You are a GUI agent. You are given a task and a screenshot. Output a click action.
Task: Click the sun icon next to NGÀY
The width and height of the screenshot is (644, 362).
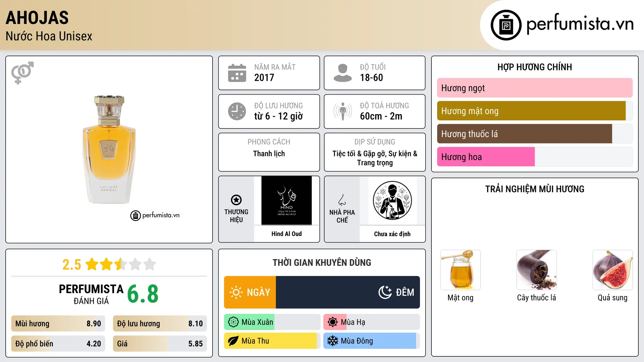[x=236, y=292]
